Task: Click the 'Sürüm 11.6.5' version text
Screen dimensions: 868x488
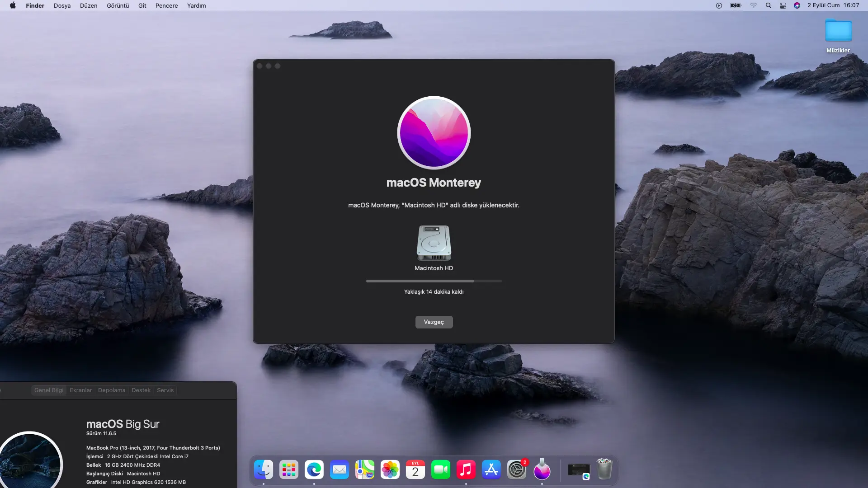Action: point(101,433)
